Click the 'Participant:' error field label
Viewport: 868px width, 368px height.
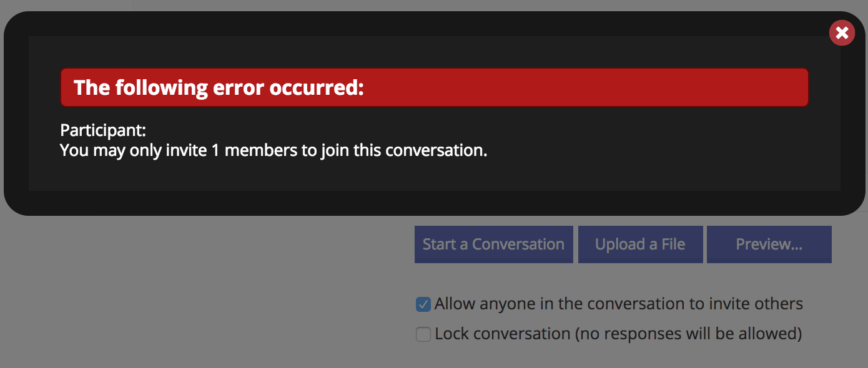[x=103, y=130]
